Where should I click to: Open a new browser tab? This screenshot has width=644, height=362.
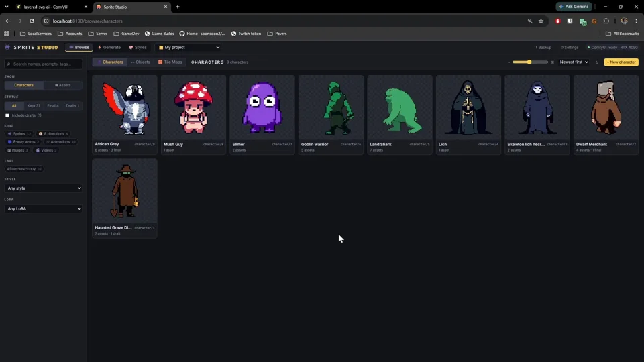(177, 7)
